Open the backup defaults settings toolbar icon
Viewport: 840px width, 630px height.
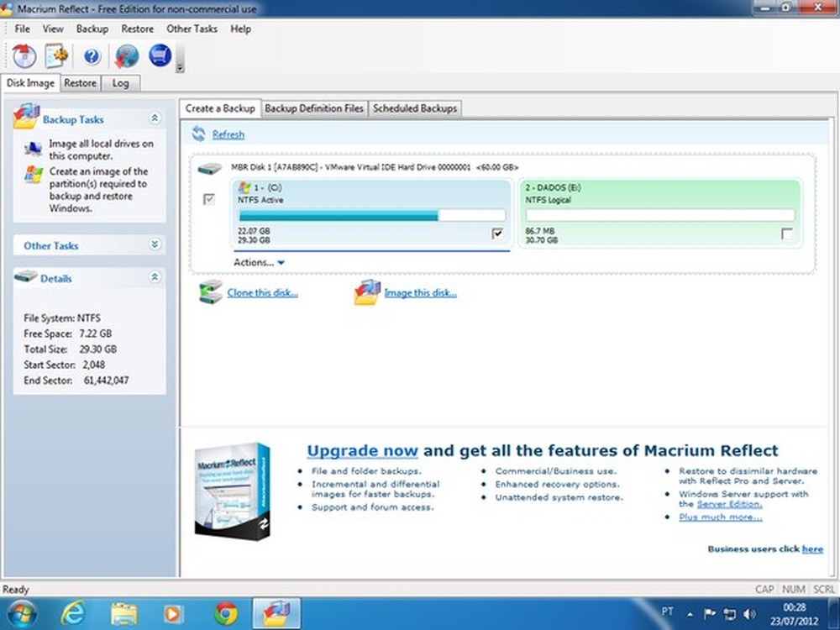(x=56, y=55)
